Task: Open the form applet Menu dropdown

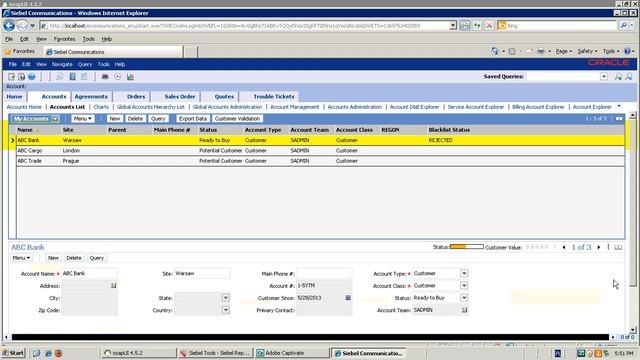Action: coord(21,258)
